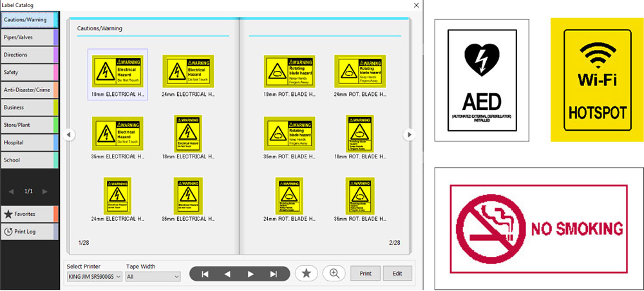This screenshot has width=644, height=291.
Task: Turn book page back with left arrow
Action: [70, 135]
